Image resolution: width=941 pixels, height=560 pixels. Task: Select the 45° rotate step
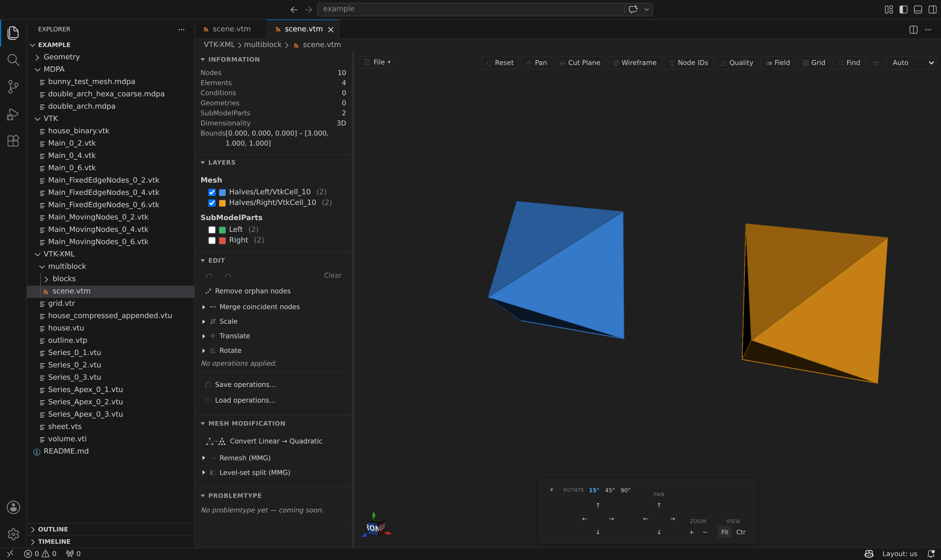pyautogui.click(x=610, y=490)
